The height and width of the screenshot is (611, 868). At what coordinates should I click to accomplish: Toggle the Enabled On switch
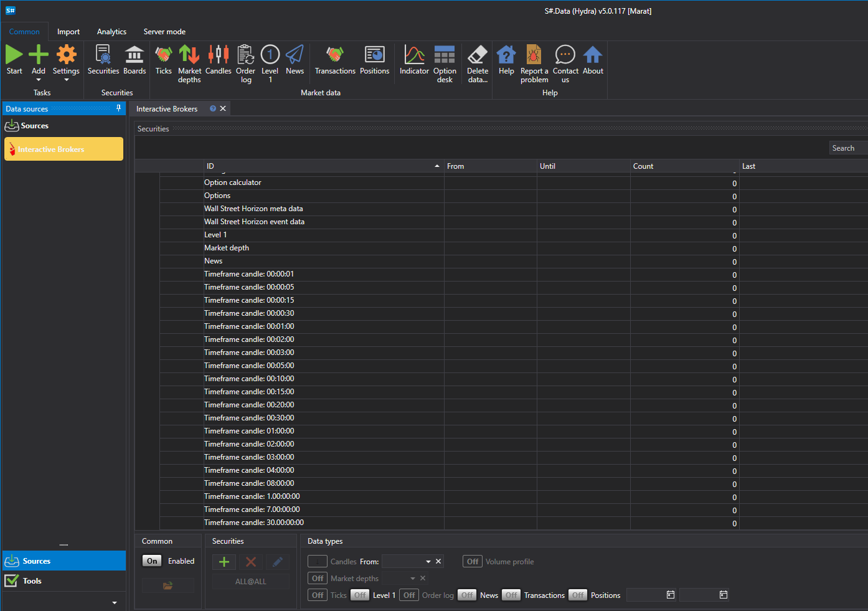152,561
